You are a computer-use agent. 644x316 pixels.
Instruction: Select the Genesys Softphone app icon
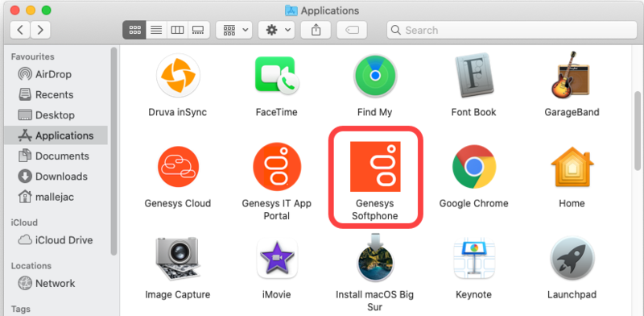(x=375, y=167)
